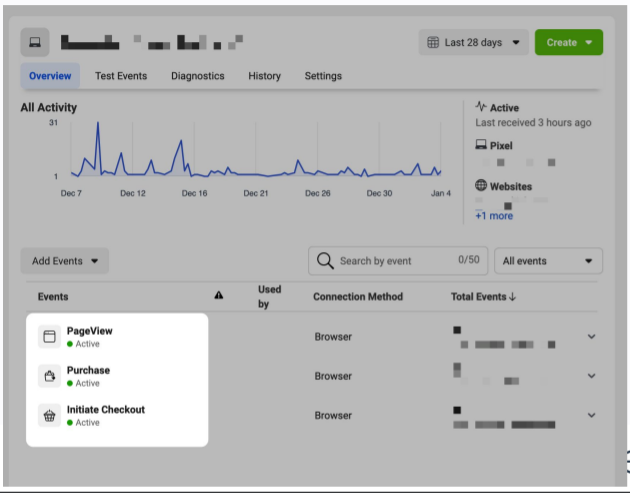Viewport: 630px width, 493px height.
Task: Click Browser in the Purchase row
Action: (x=333, y=376)
